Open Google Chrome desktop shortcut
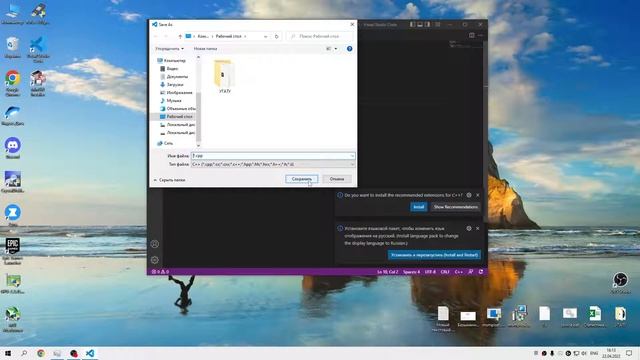This screenshot has width=640, height=360. point(13,83)
